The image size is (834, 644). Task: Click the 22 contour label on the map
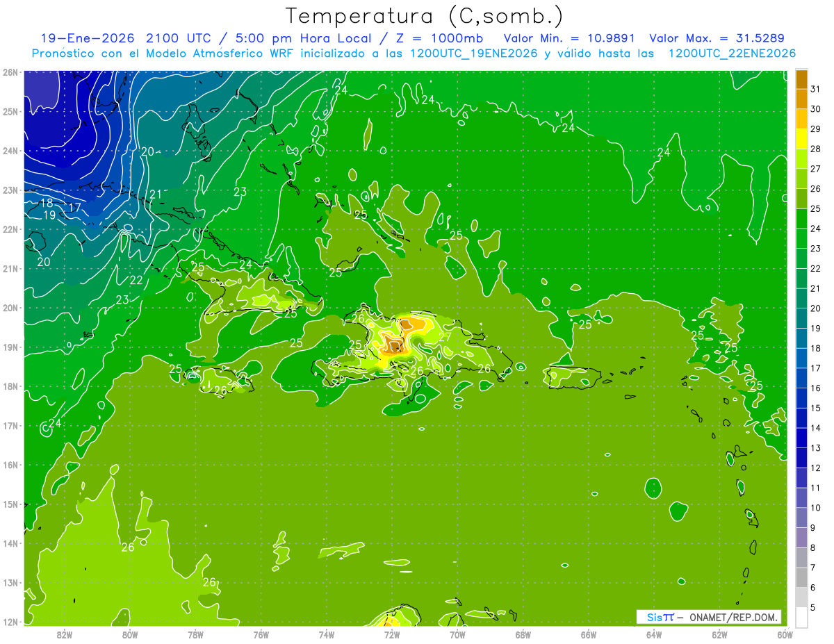136,280
